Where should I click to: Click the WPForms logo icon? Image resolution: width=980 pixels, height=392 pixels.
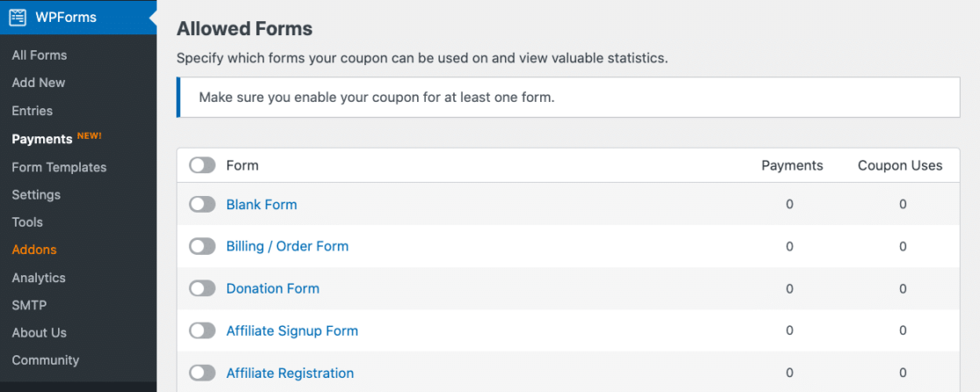(x=18, y=18)
